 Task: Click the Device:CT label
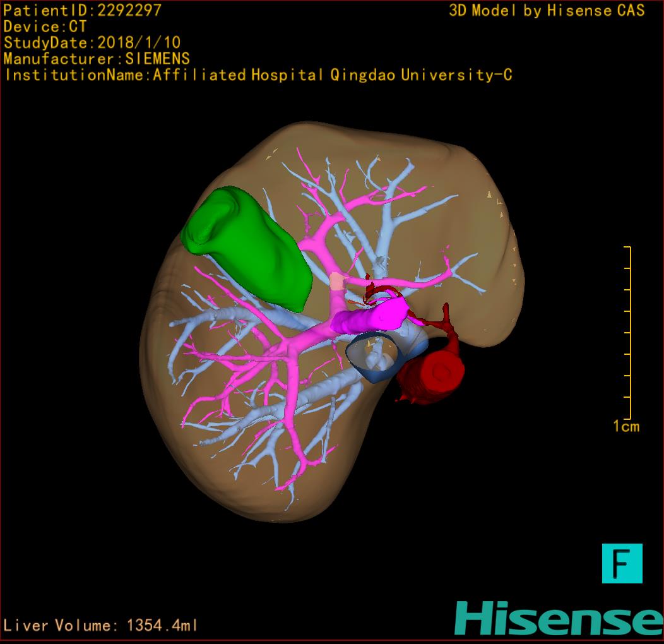pyautogui.click(x=45, y=27)
